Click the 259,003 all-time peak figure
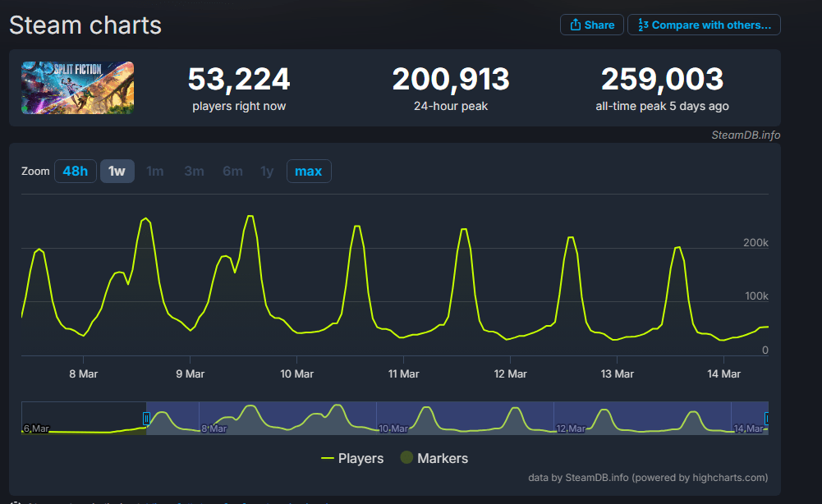This screenshot has width=822, height=504. [662, 79]
